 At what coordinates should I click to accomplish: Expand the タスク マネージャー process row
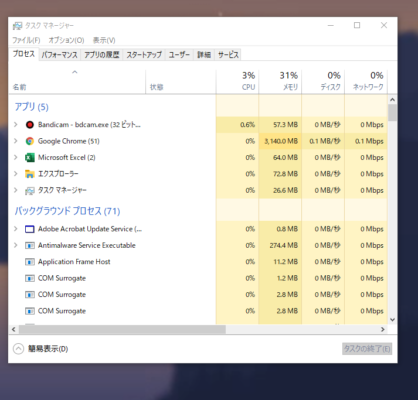[x=15, y=190]
